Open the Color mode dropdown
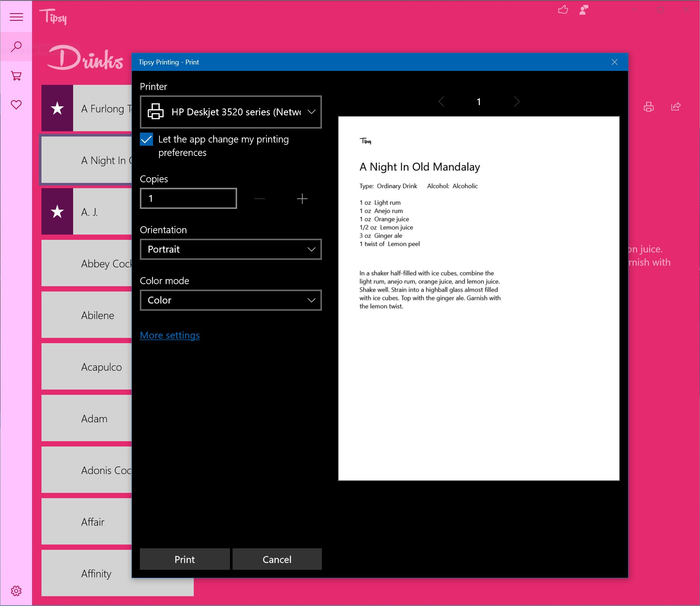The image size is (700, 606). tap(231, 300)
